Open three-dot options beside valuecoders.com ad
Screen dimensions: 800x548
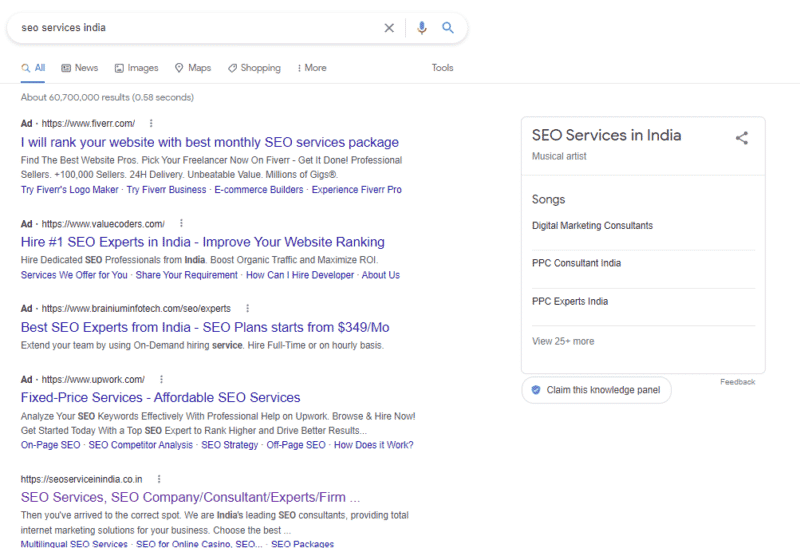tap(181, 223)
